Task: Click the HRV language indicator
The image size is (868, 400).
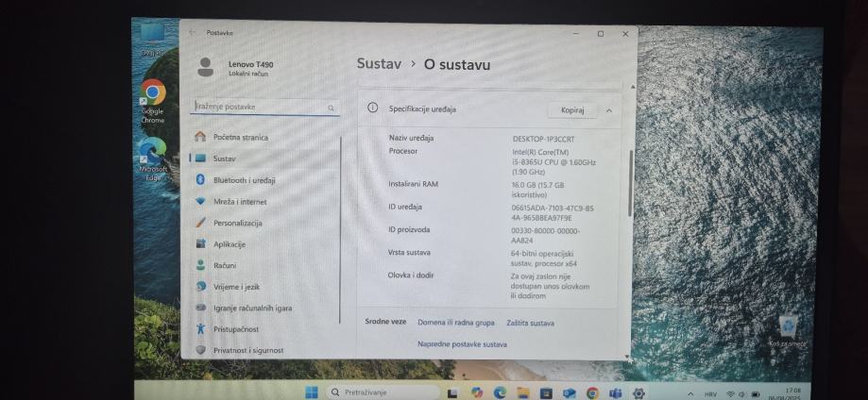Action: (x=711, y=394)
